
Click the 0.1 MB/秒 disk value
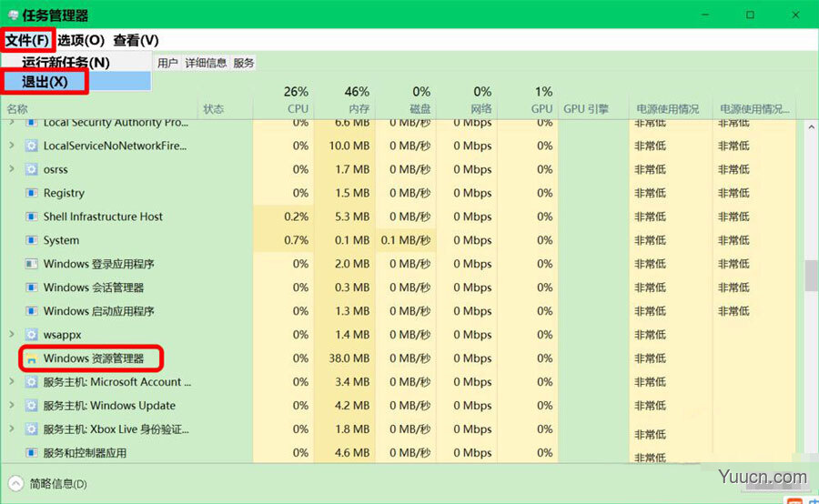pos(406,240)
